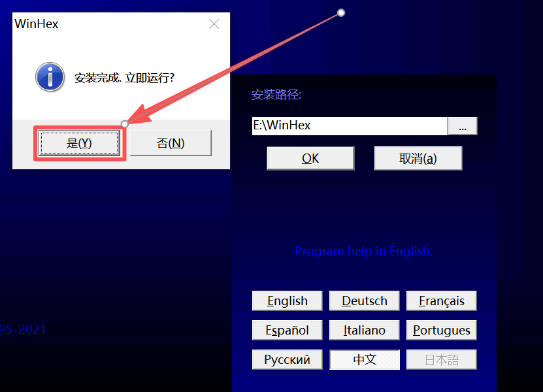Close the WinHex dialog with the X

point(214,25)
